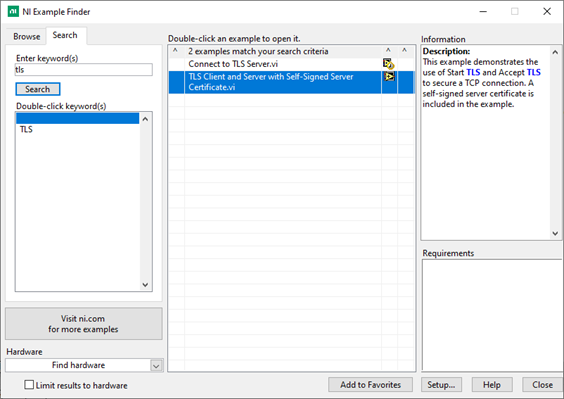Open Help for Example Finder

tap(492, 385)
